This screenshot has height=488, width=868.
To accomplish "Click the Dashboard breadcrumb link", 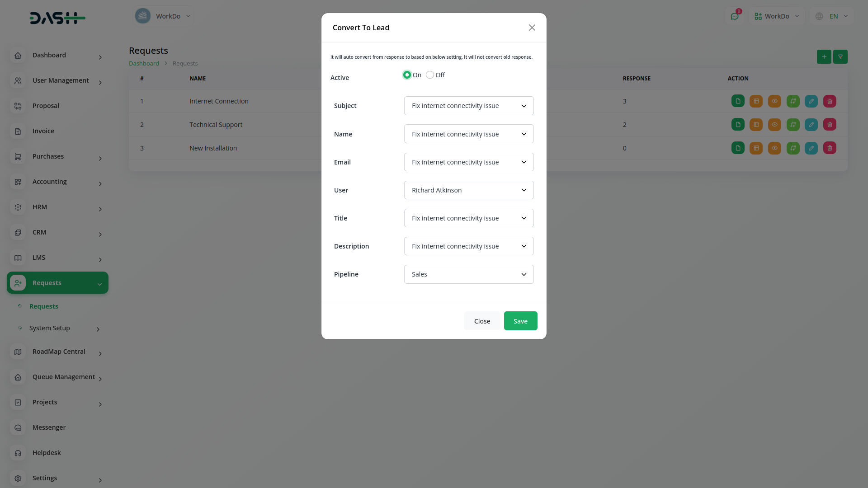I will [144, 64].
